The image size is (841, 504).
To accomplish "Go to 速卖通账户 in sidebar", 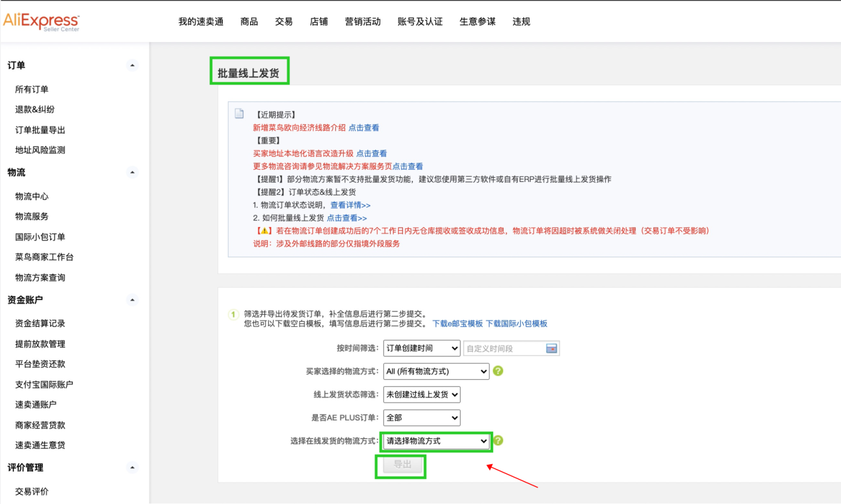I will tap(36, 405).
